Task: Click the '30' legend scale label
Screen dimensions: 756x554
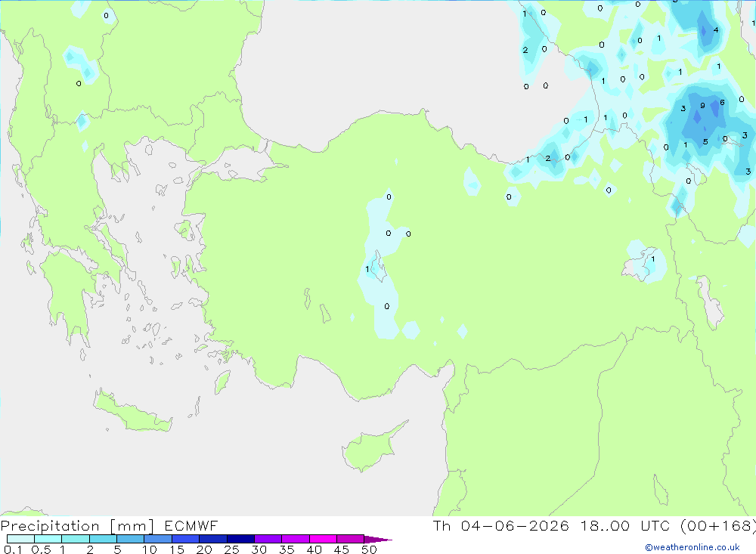Action: (x=259, y=549)
